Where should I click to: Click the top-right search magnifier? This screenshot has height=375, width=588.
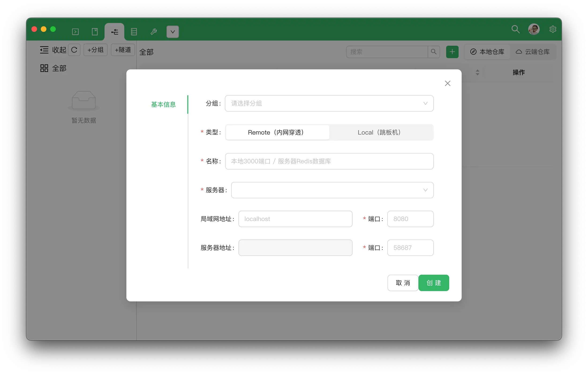(x=515, y=29)
